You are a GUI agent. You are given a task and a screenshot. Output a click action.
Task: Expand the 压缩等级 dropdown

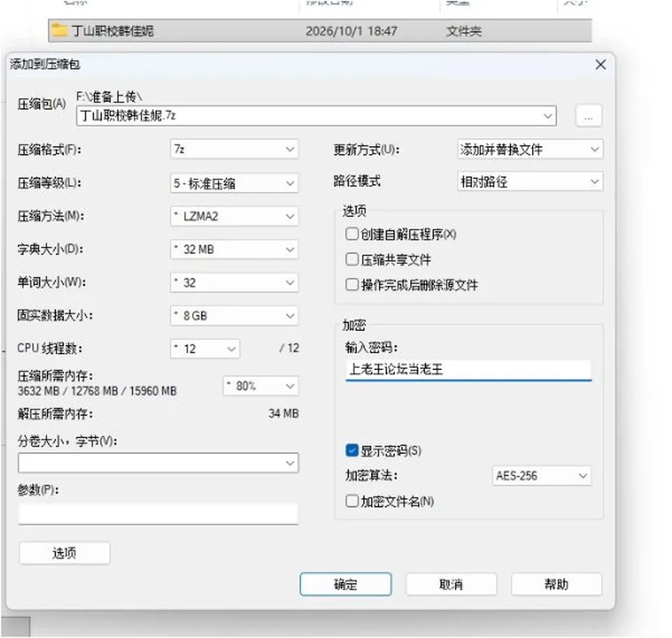pos(234,183)
